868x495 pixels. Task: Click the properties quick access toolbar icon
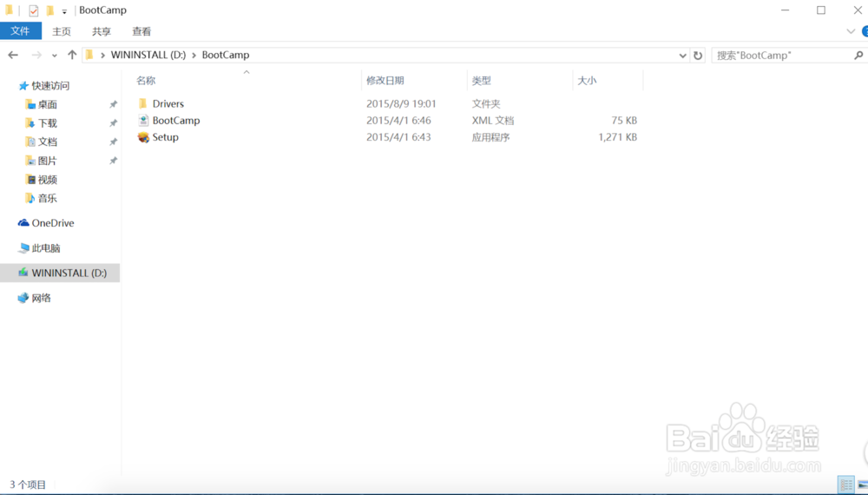(34, 10)
